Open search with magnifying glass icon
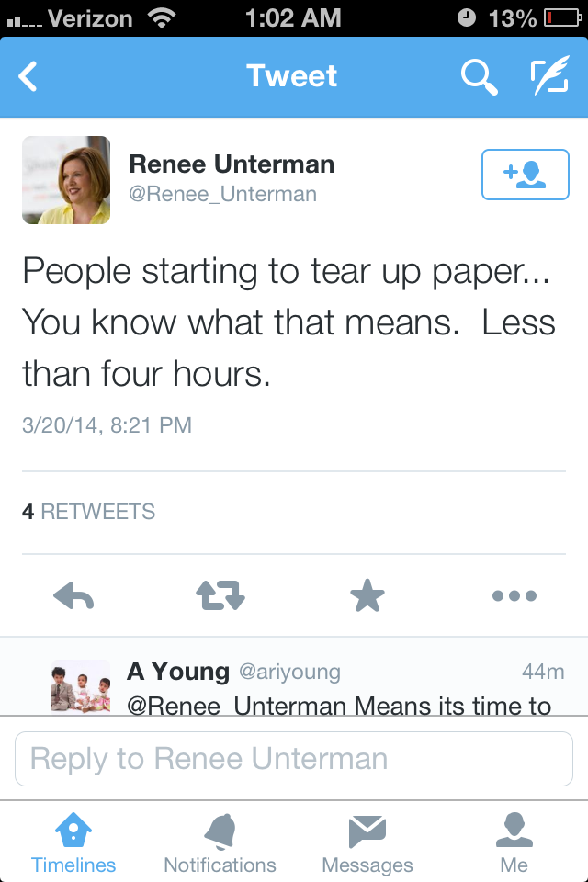 (x=479, y=77)
